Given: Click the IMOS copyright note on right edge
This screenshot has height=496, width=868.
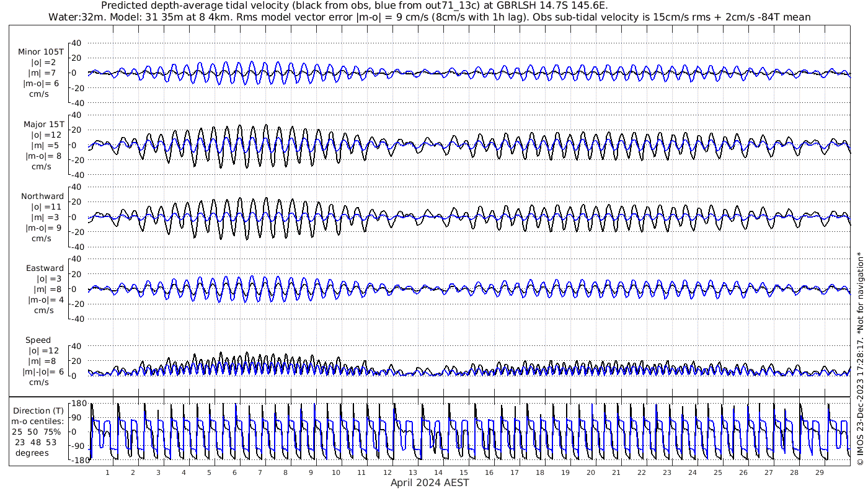Looking at the screenshot, I should (x=859, y=358).
